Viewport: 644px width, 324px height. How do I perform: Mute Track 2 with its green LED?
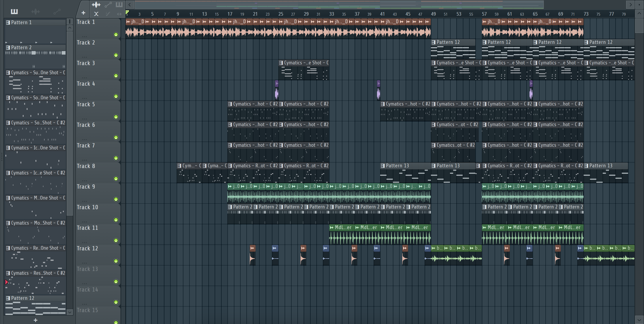tap(116, 55)
